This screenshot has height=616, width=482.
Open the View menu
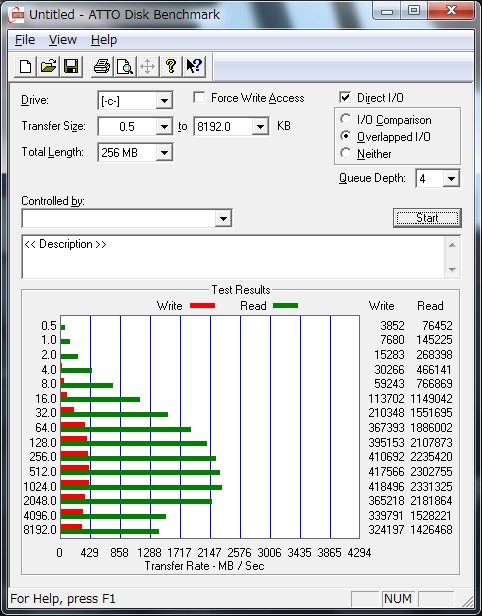(x=62, y=40)
